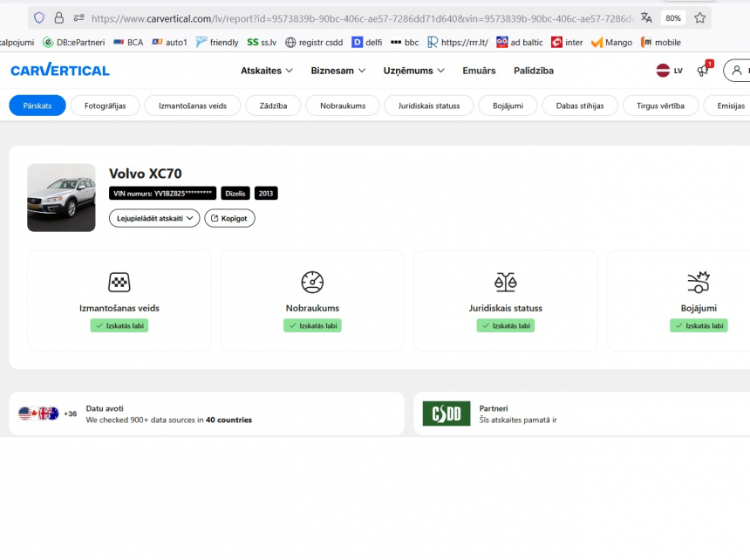Switch to the Tirgus vērtība tab
This screenshot has width=750, height=560.
point(660,106)
